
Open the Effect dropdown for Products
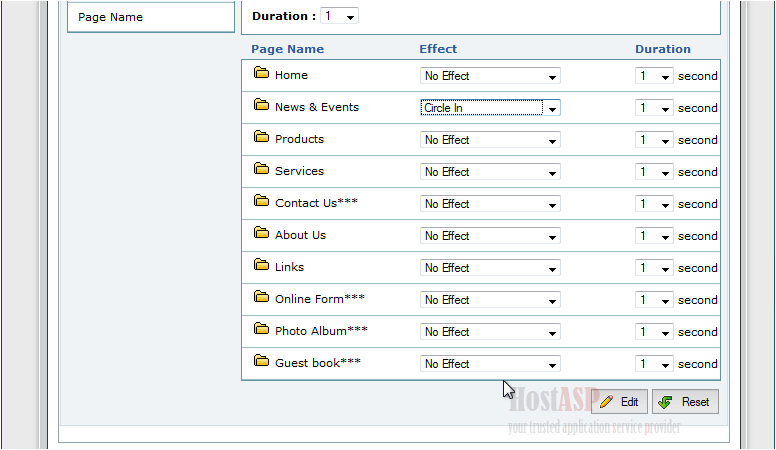[490, 140]
